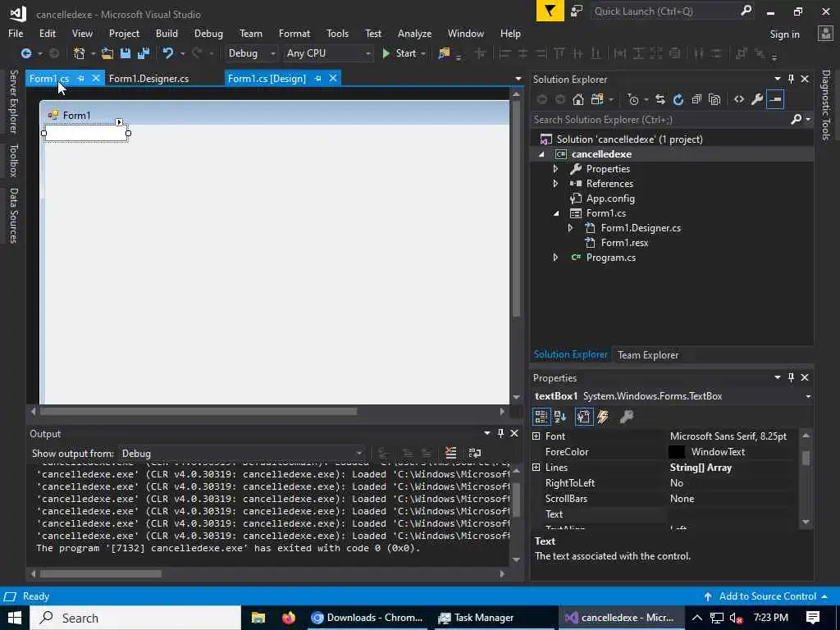Open the Build menu

(x=167, y=33)
